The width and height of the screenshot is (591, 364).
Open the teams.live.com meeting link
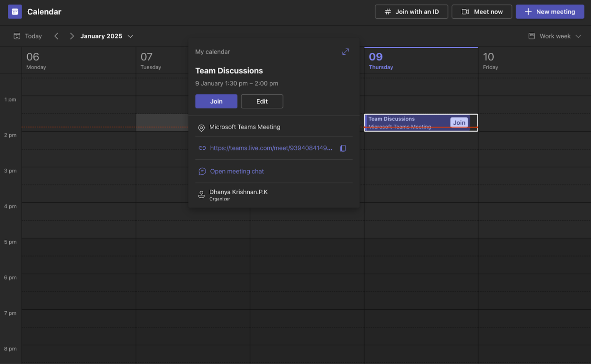(271, 148)
